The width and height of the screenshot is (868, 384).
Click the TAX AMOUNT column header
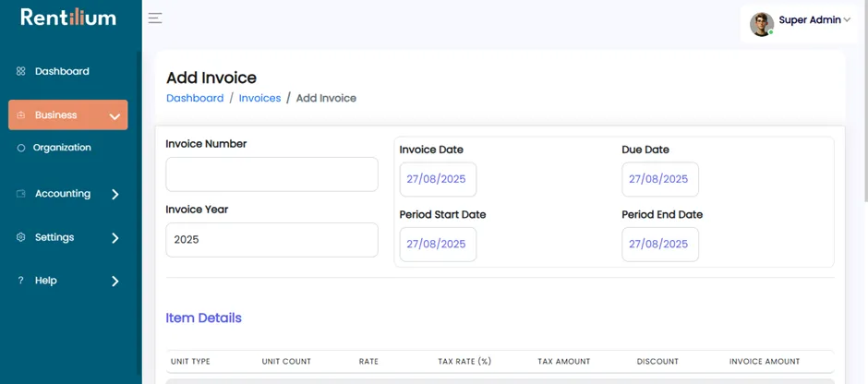[x=564, y=361]
